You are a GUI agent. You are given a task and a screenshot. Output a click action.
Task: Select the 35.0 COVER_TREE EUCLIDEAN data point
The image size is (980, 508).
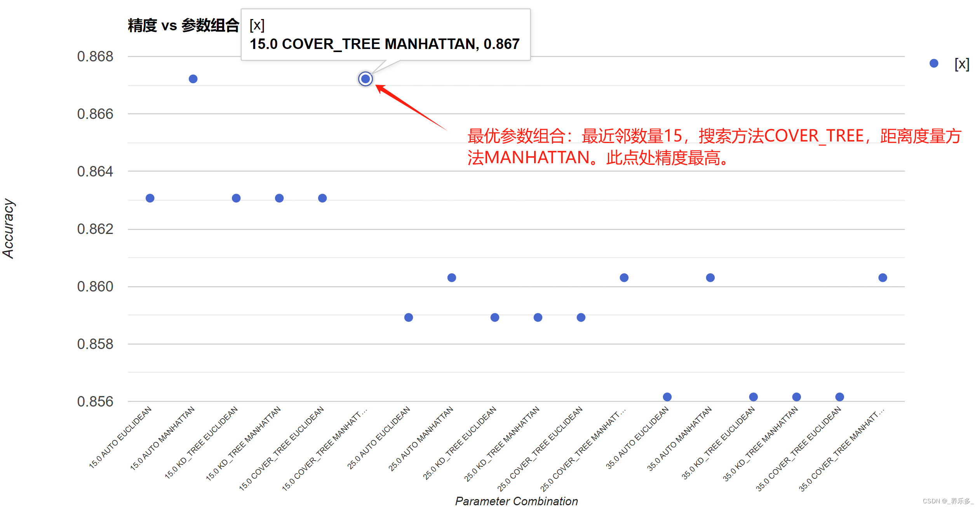840,397
